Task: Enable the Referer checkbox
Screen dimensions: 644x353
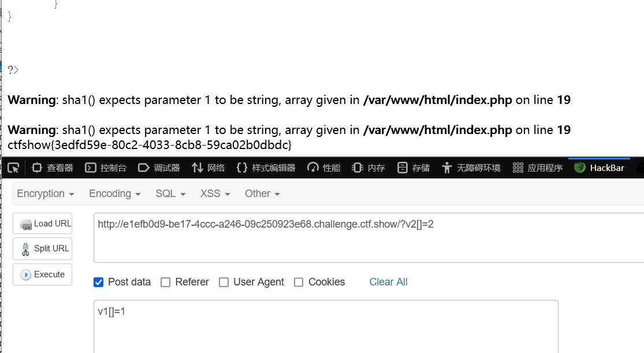Action: [x=166, y=283]
